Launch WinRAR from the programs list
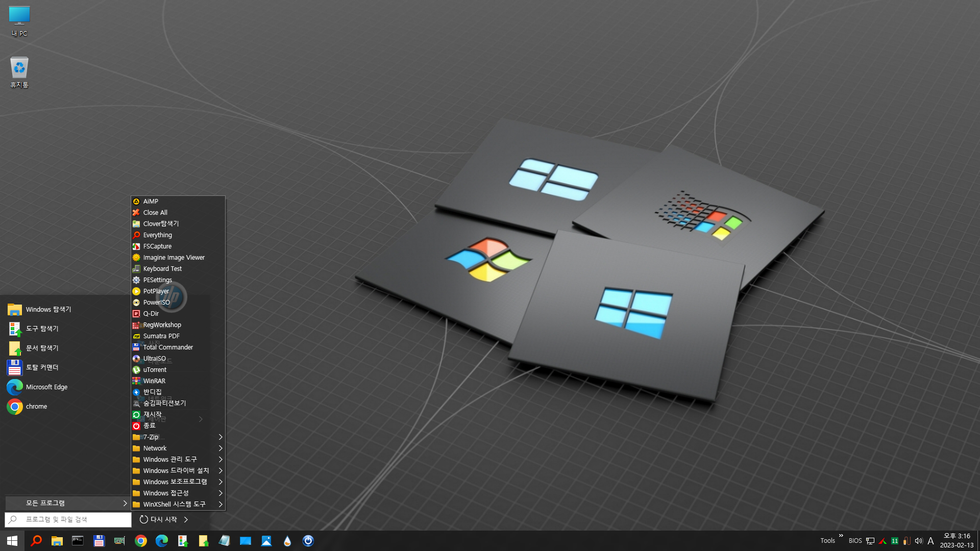The height and width of the screenshot is (551, 980). tap(178, 381)
